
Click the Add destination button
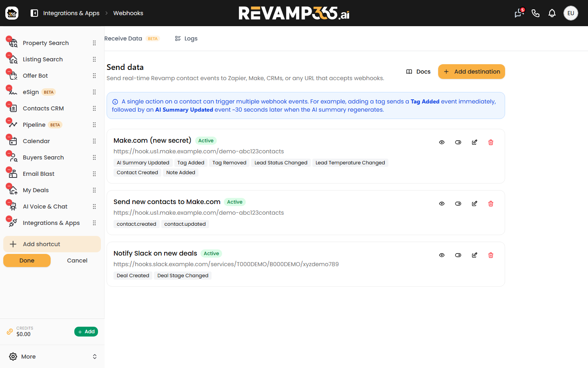pyautogui.click(x=472, y=72)
